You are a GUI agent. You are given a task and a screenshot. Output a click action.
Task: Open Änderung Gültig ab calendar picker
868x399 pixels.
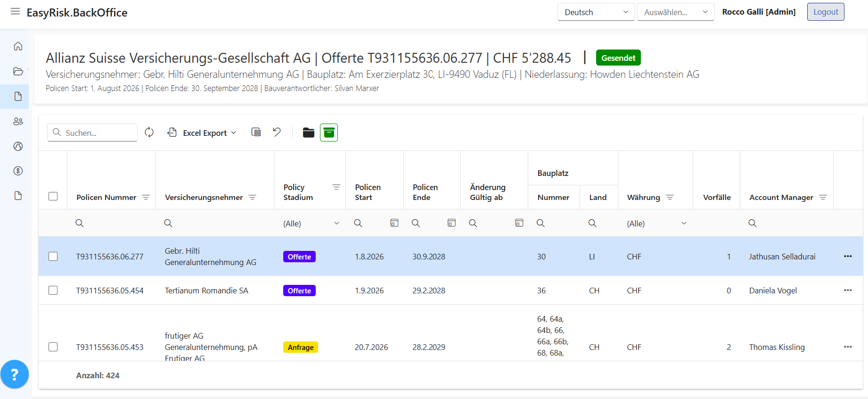(x=519, y=223)
